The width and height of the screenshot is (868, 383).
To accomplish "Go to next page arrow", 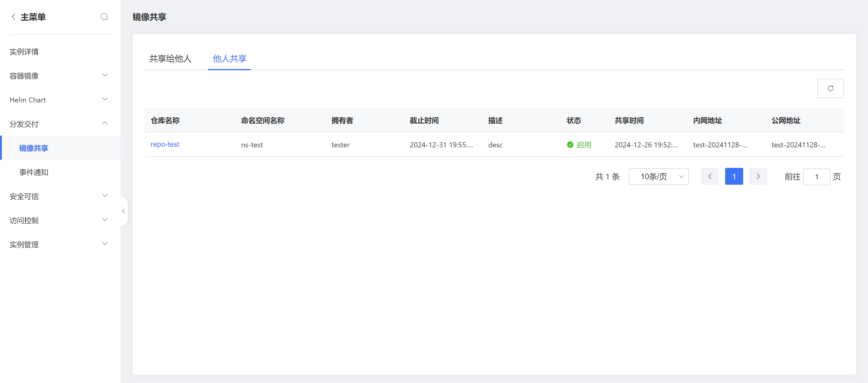I will point(758,177).
